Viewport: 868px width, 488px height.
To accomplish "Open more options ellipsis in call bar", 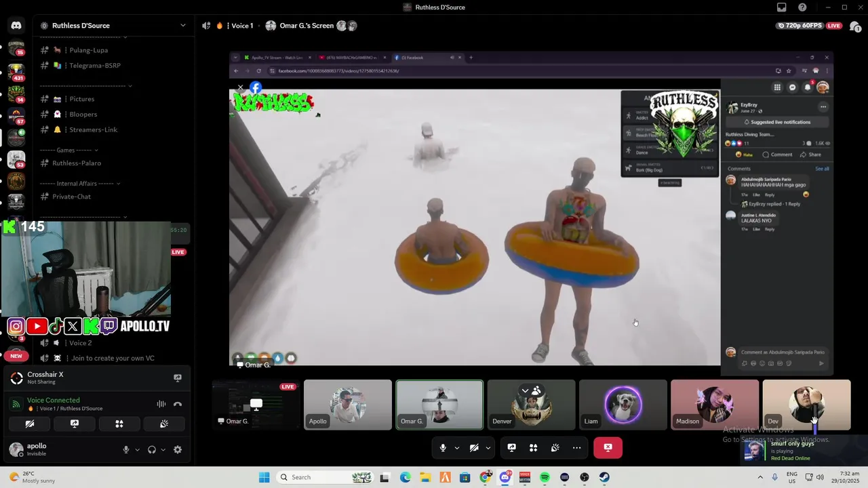I will pyautogui.click(x=576, y=447).
